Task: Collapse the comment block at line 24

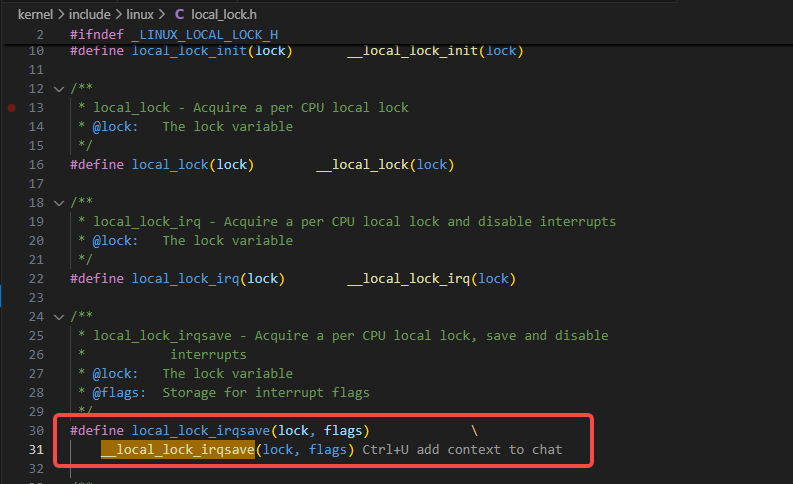Action: (59, 317)
